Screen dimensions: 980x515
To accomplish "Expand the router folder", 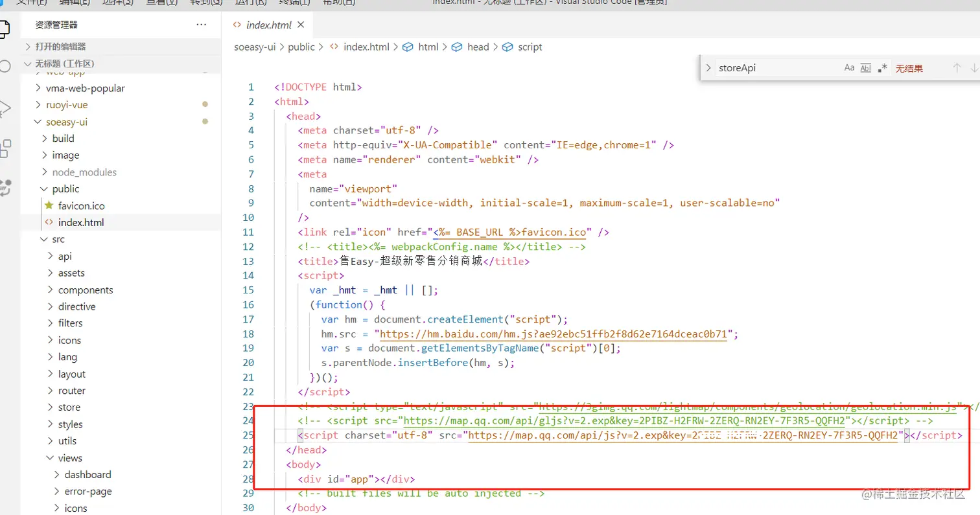I will (x=51, y=391).
